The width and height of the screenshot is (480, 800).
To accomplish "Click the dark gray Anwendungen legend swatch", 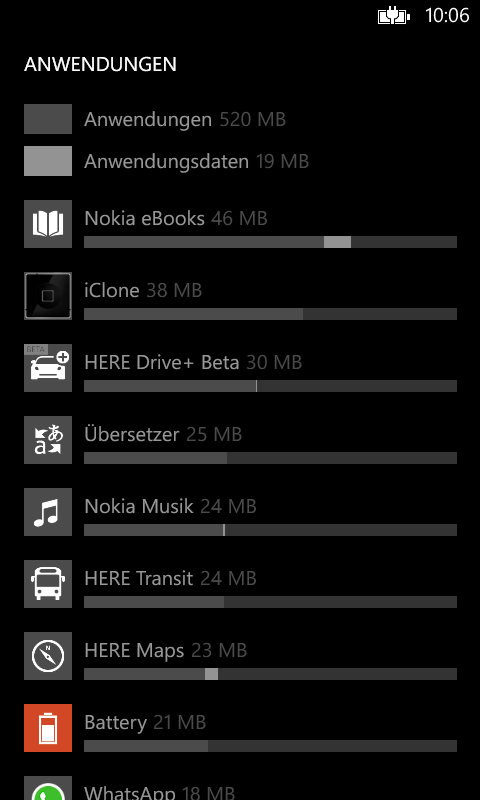I will tap(48, 119).
